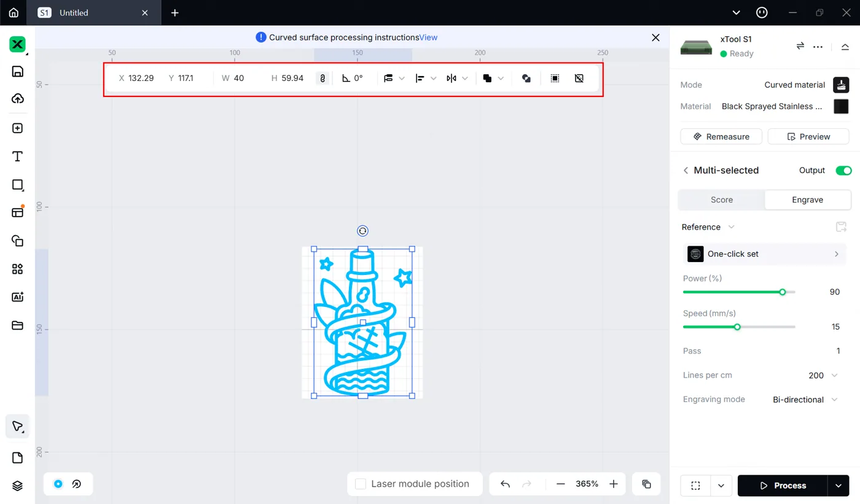Click the Import image plus icon

click(17, 128)
